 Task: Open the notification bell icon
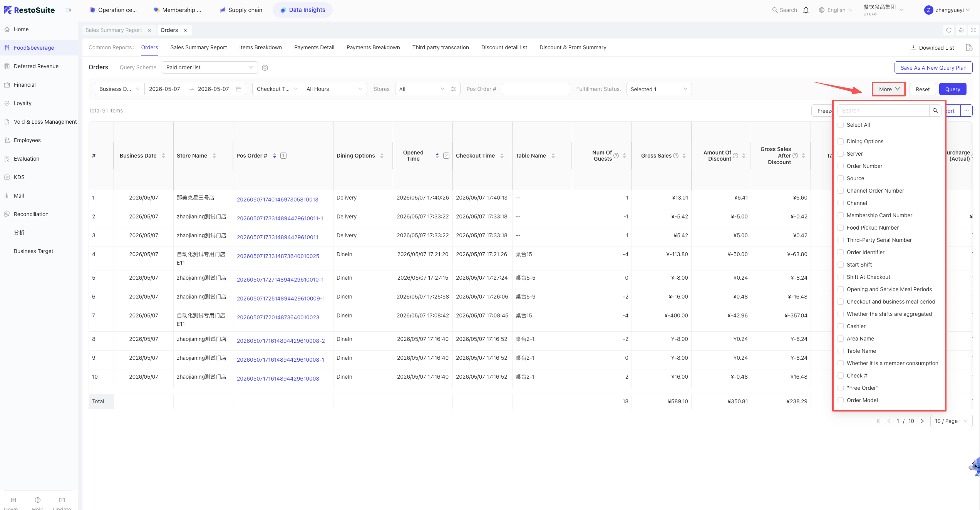(806, 10)
